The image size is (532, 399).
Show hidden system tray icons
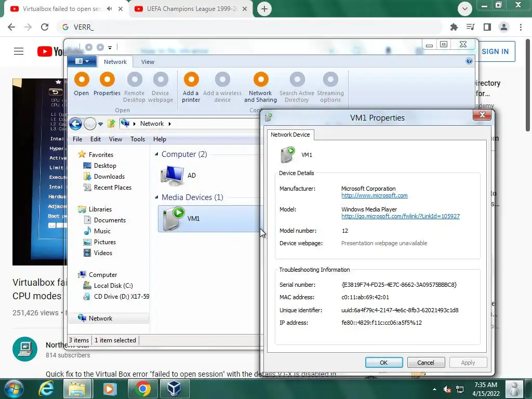pos(435,389)
